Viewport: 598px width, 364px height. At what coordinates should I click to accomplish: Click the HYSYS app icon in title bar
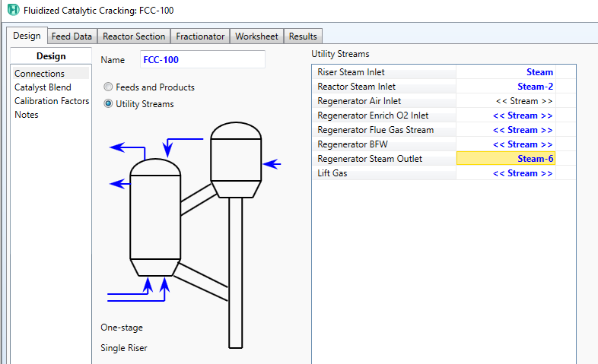(x=13, y=10)
